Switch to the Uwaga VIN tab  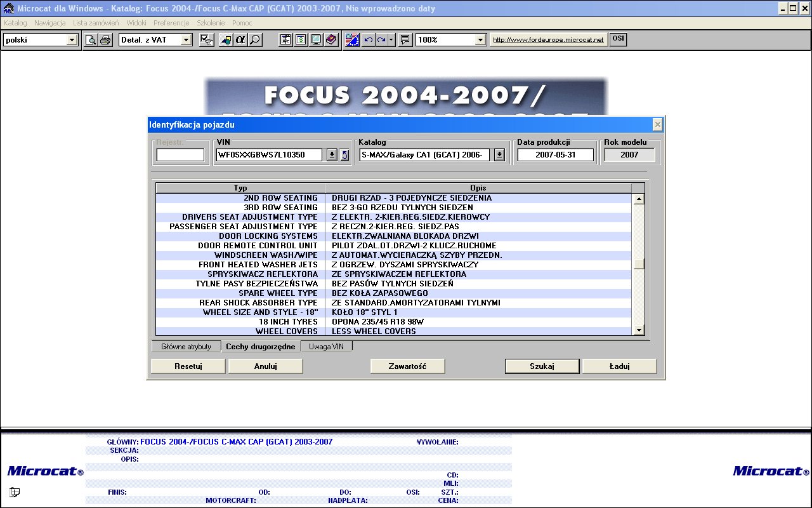(326, 347)
